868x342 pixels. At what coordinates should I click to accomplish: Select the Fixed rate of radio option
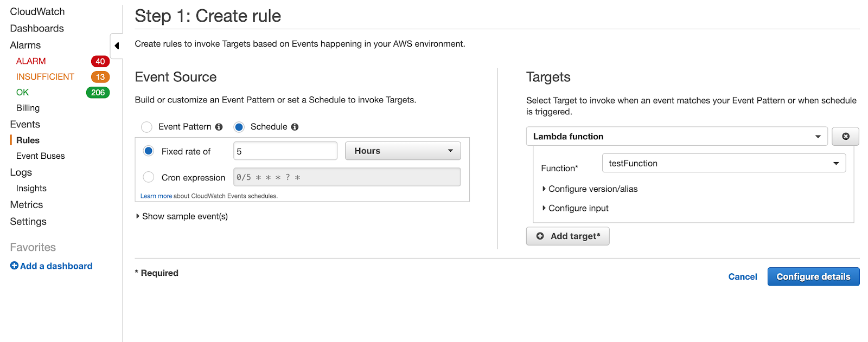(x=149, y=151)
